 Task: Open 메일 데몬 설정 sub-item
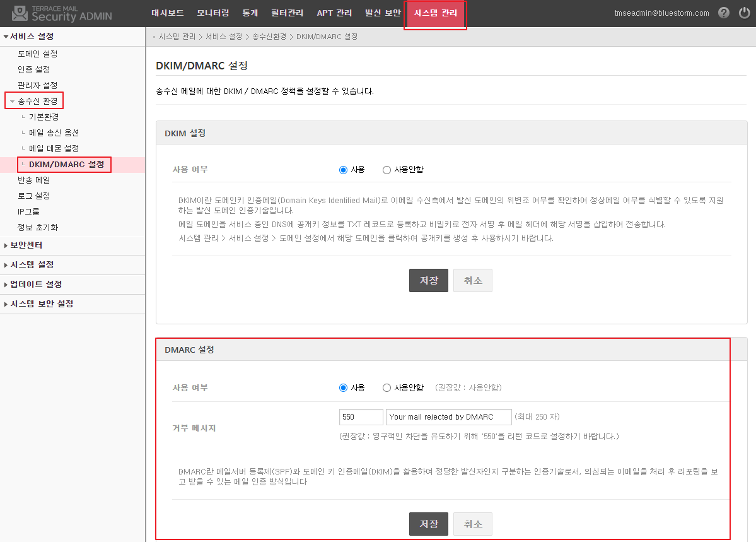tap(54, 149)
